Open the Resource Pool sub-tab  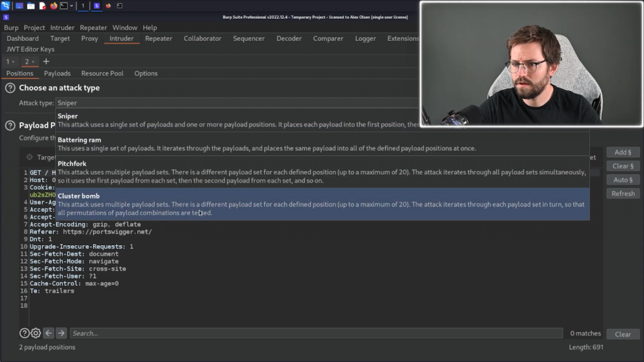click(103, 74)
